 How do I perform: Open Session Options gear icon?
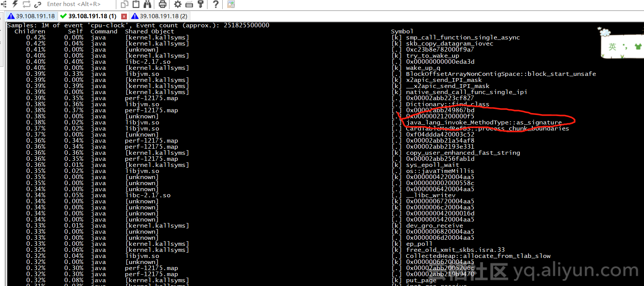coord(177,4)
